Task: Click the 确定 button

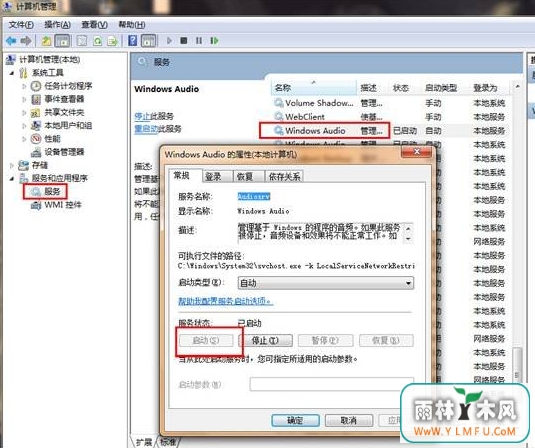Action: click(x=295, y=420)
